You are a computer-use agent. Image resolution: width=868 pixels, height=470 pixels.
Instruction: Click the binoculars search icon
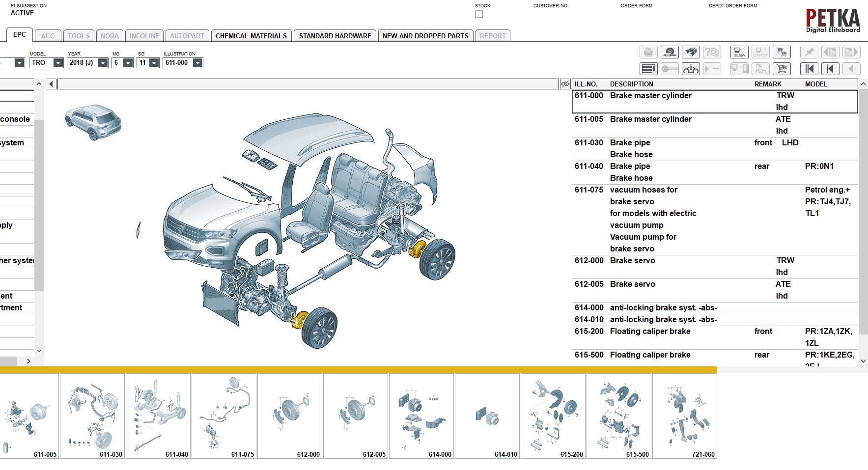coord(691,52)
